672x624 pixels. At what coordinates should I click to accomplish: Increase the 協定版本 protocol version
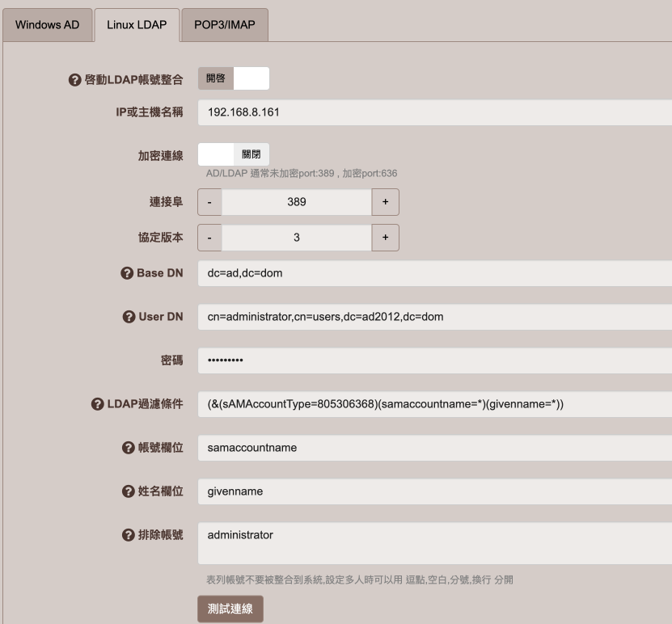click(385, 238)
